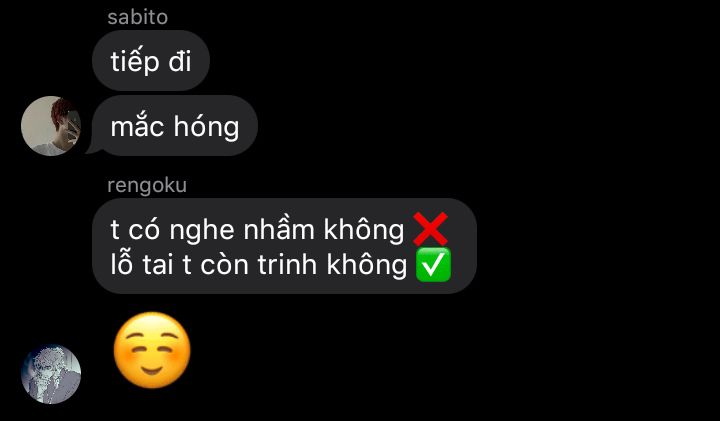720x421 pixels.
Task: Select the blushing smiley emoji message
Action: click(x=152, y=350)
